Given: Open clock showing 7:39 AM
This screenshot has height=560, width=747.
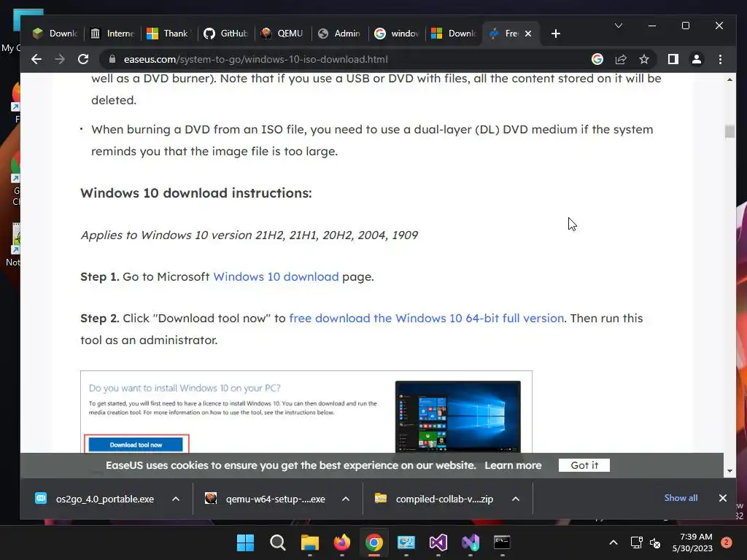Looking at the screenshot, I should 692,542.
